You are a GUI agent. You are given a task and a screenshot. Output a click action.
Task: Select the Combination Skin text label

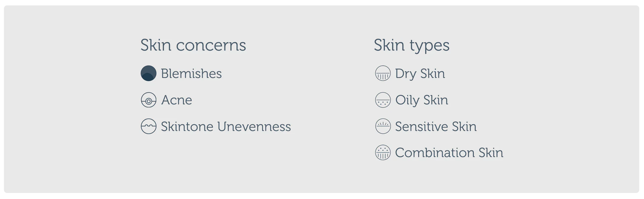(449, 152)
